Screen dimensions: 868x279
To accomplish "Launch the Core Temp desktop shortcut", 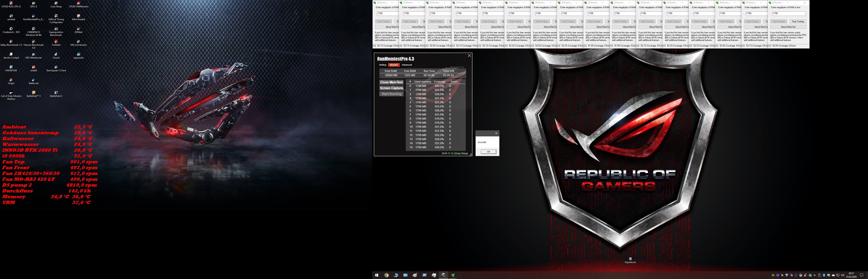I will 56,4.
